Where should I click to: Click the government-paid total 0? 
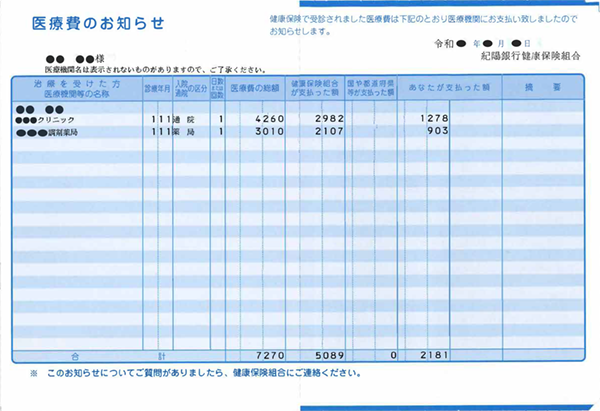393,356
